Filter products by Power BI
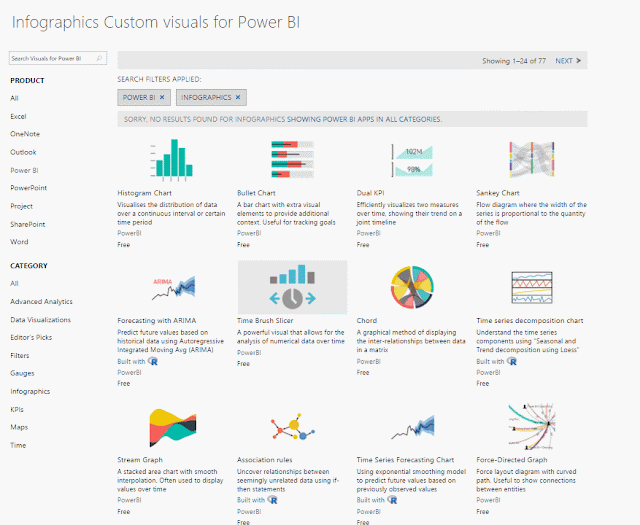This screenshot has height=525, width=640. pos(24,170)
